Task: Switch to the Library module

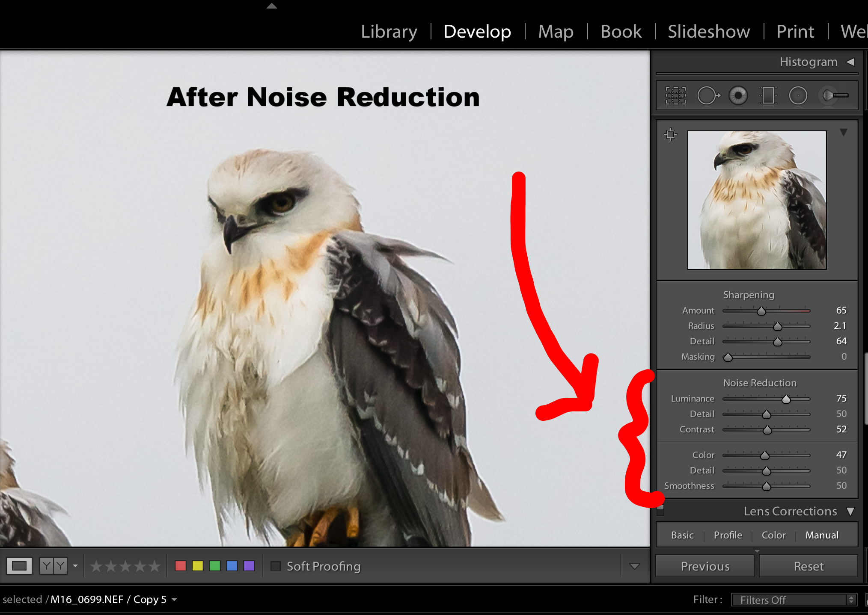Action: pyautogui.click(x=389, y=32)
